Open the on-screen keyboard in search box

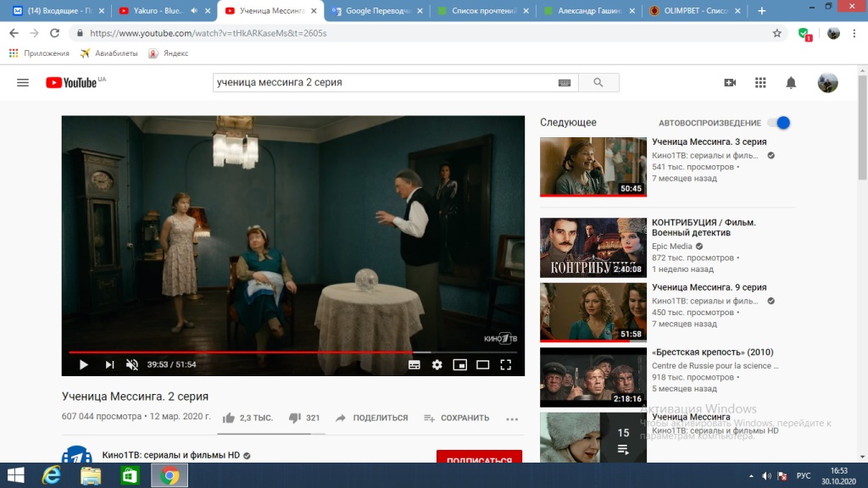(x=564, y=82)
